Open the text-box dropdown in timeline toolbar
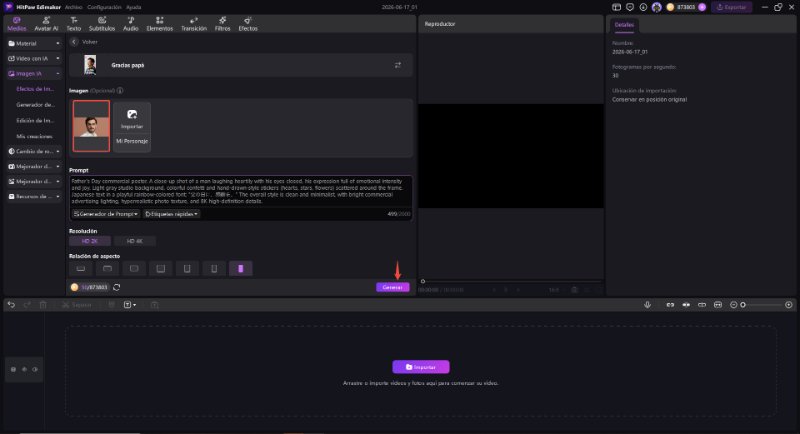The width and height of the screenshot is (800, 434). (130, 304)
